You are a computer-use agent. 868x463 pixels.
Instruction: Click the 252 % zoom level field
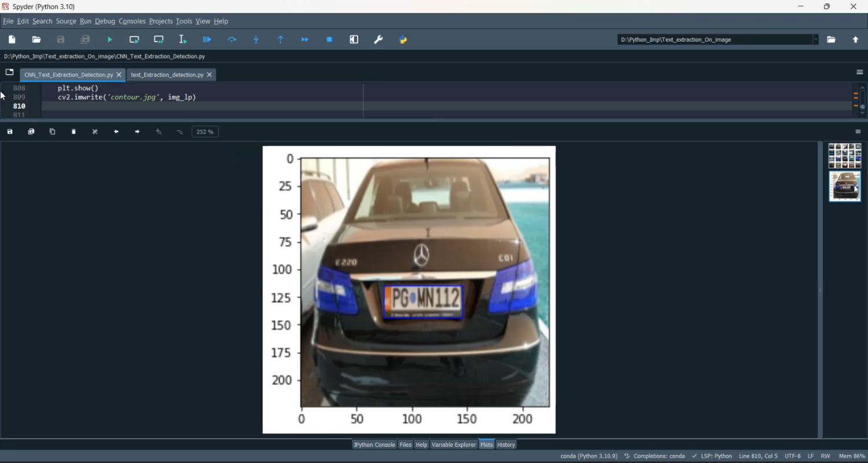pos(205,132)
